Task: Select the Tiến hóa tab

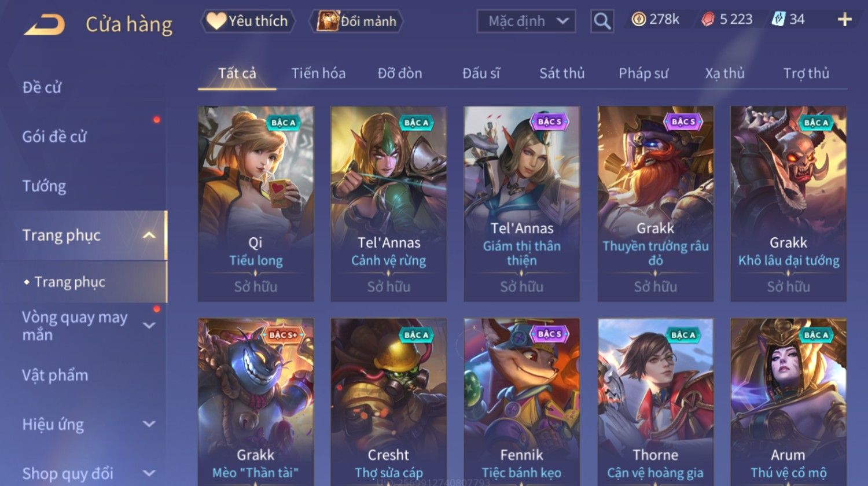Action: coord(318,73)
